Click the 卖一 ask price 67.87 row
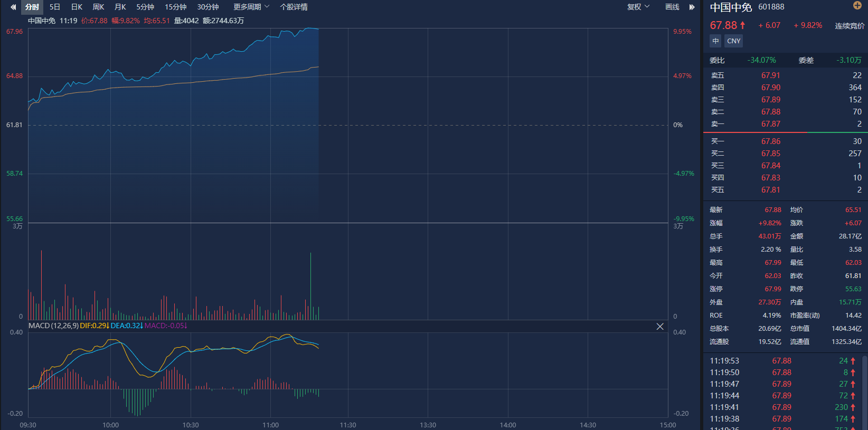Viewport: 868px width, 430px height. (785, 124)
